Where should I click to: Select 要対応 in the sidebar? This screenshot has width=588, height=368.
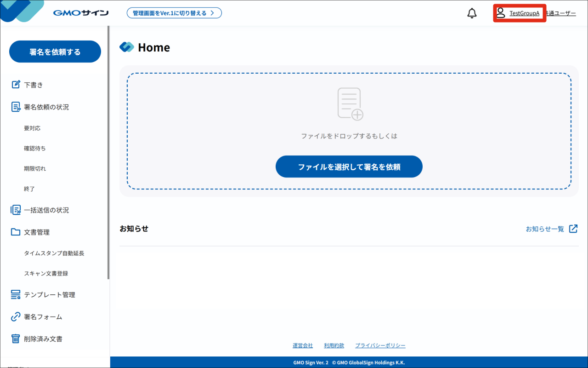[32, 128]
